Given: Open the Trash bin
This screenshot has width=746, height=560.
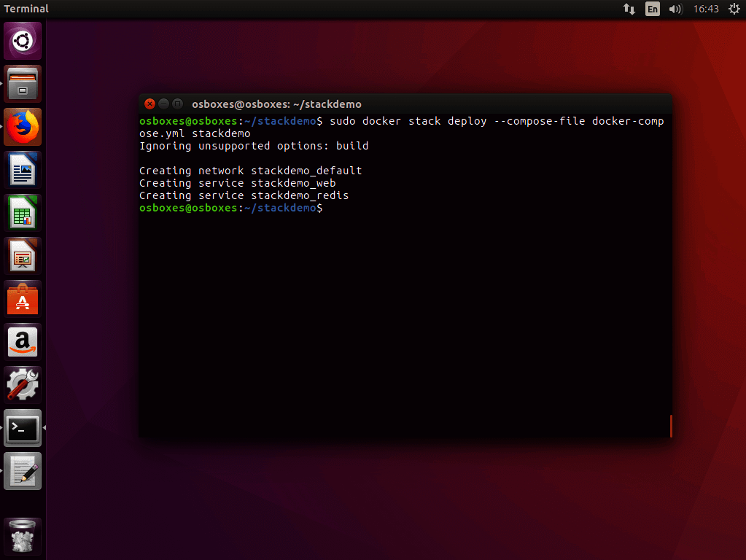Looking at the screenshot, I should coord(23,537).
